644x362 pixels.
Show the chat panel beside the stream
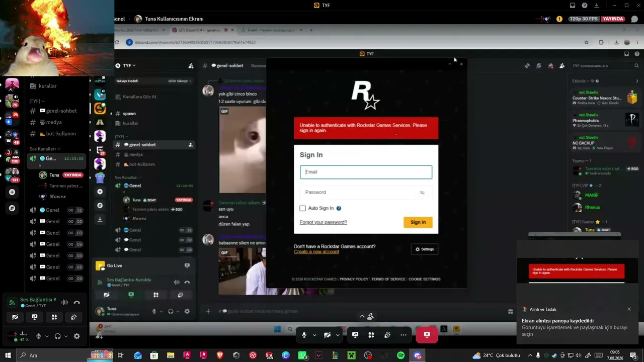(635, 19)
